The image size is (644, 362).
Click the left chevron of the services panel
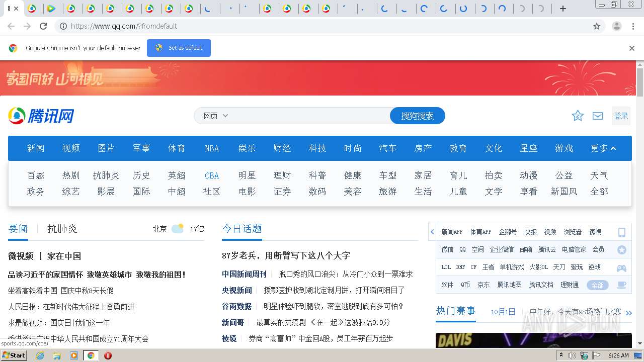click(x=432, y=232)
